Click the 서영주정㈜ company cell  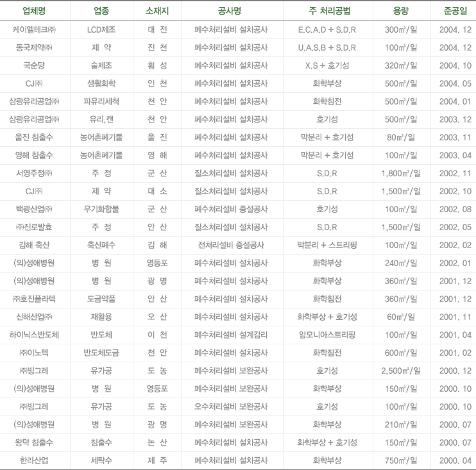pyautogui.click(x=34, y=172)
